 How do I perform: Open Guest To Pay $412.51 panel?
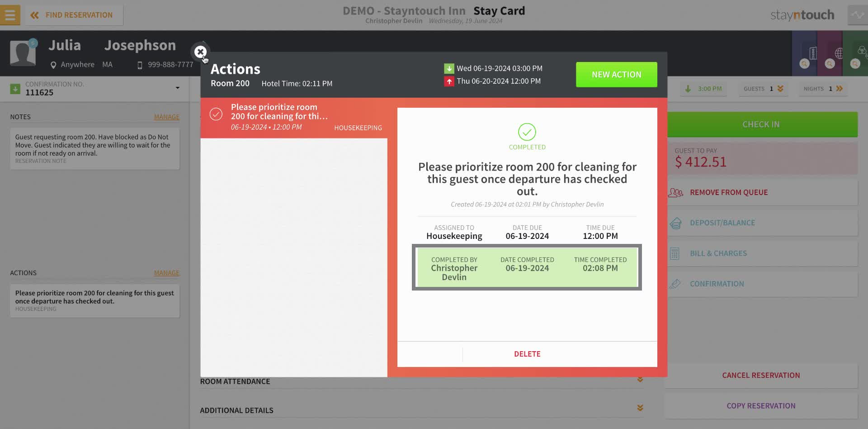(761, 158)
